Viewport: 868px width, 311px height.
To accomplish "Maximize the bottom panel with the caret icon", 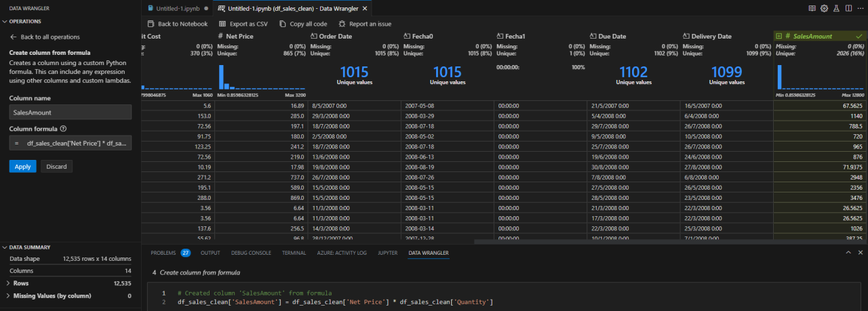I will click(849, 253).
